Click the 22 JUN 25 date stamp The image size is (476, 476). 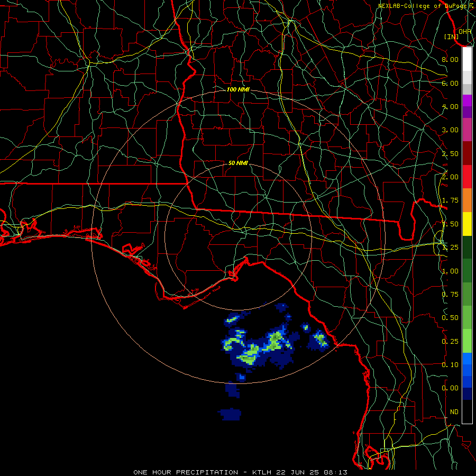(x=298, y=472)
